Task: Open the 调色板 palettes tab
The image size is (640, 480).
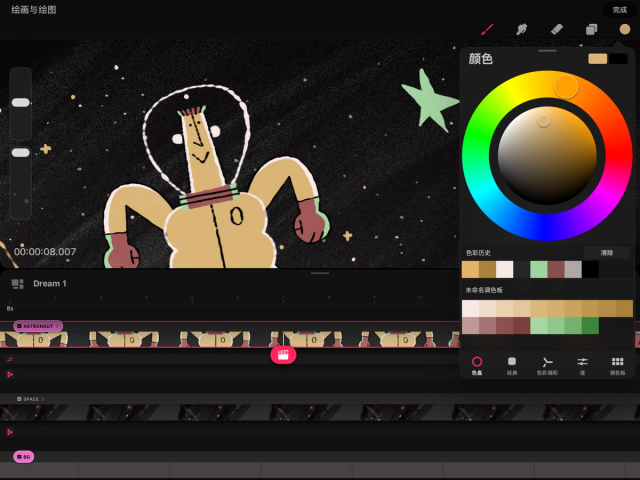Action: pos(617,365)
